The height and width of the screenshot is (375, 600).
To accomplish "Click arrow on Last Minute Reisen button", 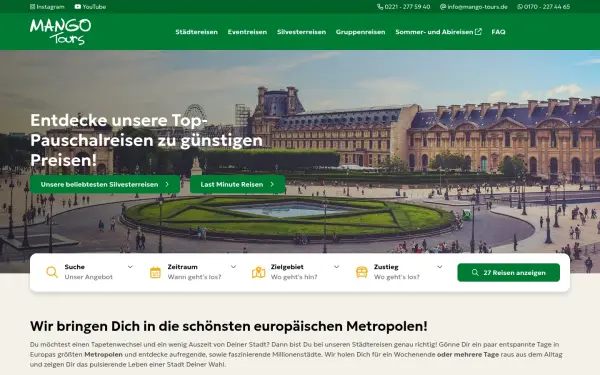I will tap(272, 184).
